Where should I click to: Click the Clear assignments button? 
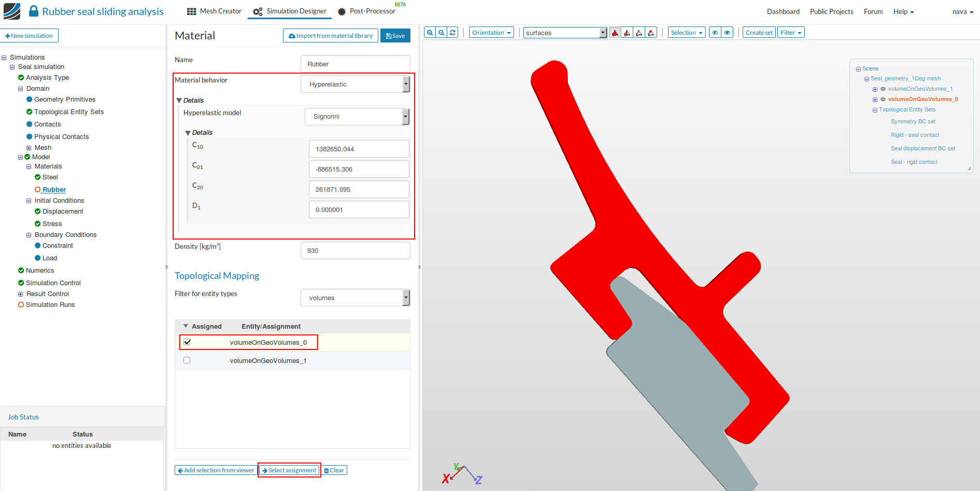pyautogui.click(x=334, y=470)
